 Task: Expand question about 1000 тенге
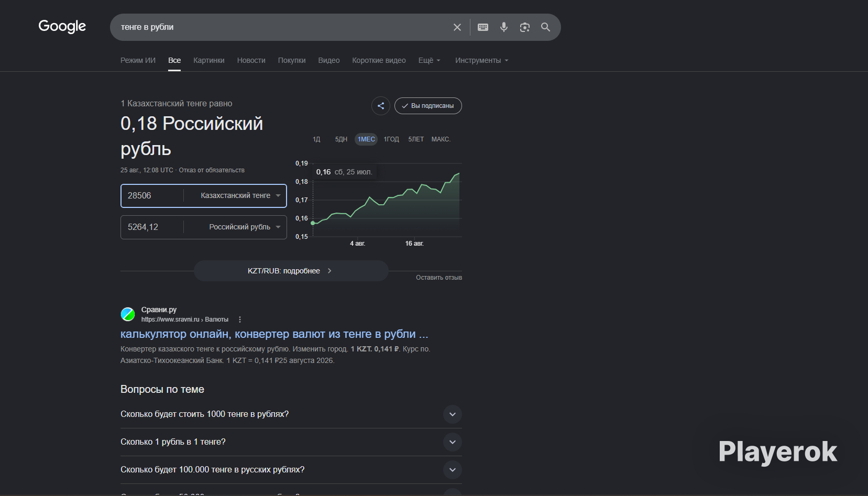(x=291, y=414)
